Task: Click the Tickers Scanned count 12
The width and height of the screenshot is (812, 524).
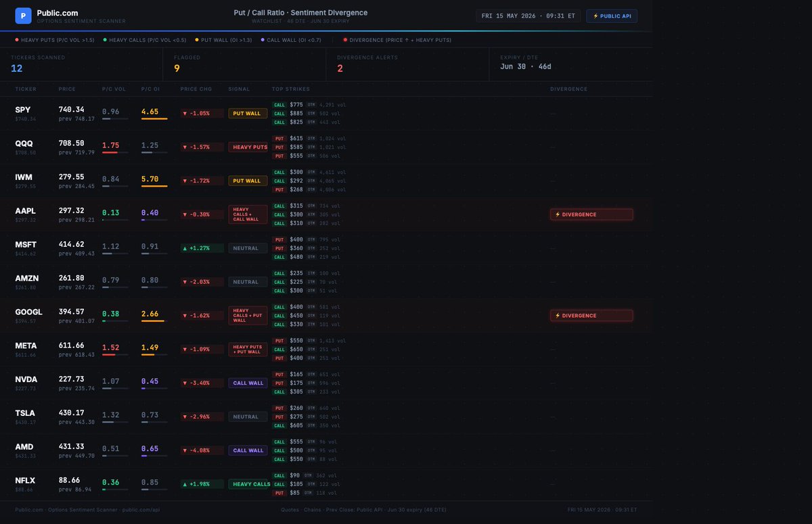Action: [x=17, y=68]
